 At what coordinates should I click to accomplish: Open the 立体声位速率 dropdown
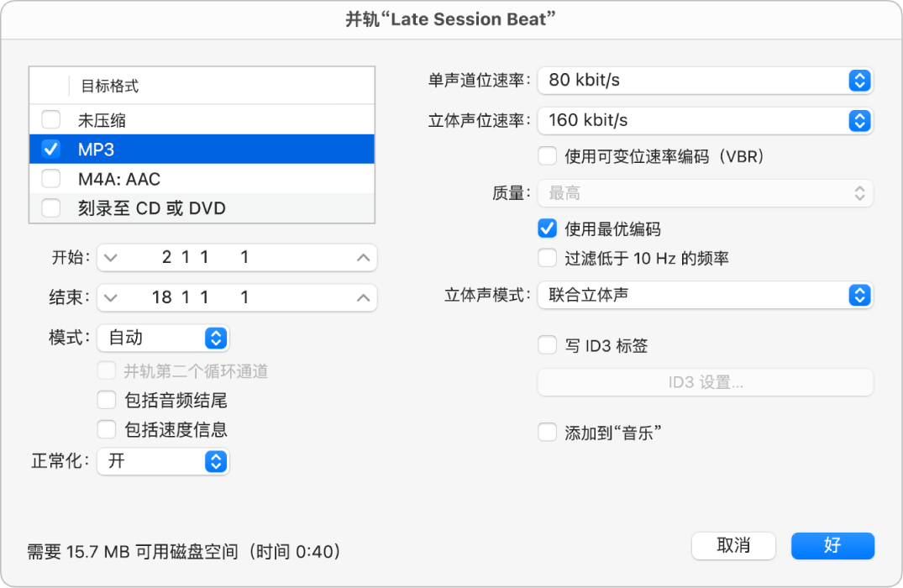coord(706,120)
